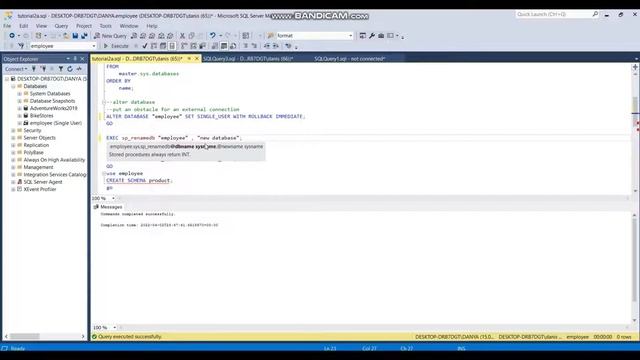Select the Integration Services Catalogs item
This screenshot has height=360, width=640.
pos(55,175)
